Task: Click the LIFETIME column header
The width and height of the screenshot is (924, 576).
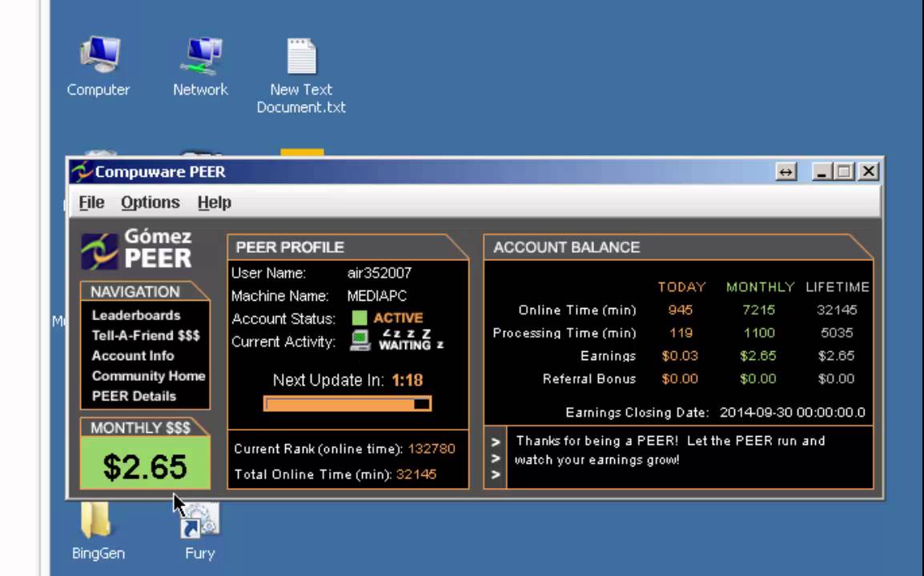Action: coord(838,287)
